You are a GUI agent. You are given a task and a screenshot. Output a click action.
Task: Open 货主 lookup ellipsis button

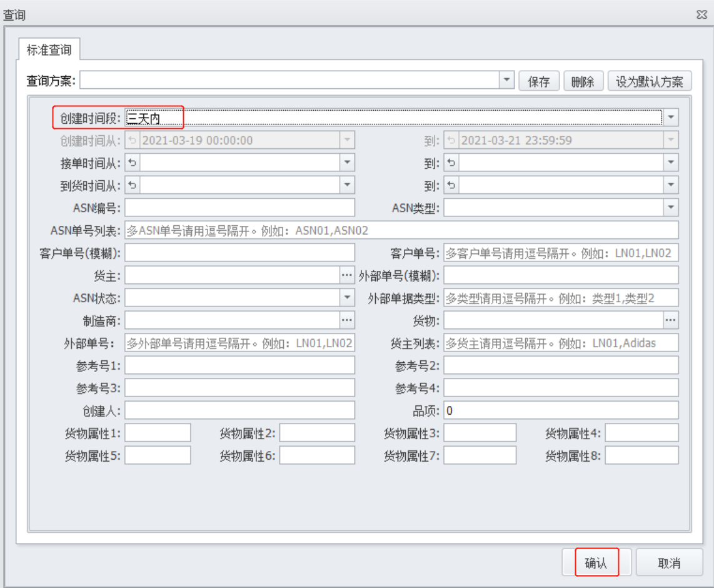pos(347,275)
